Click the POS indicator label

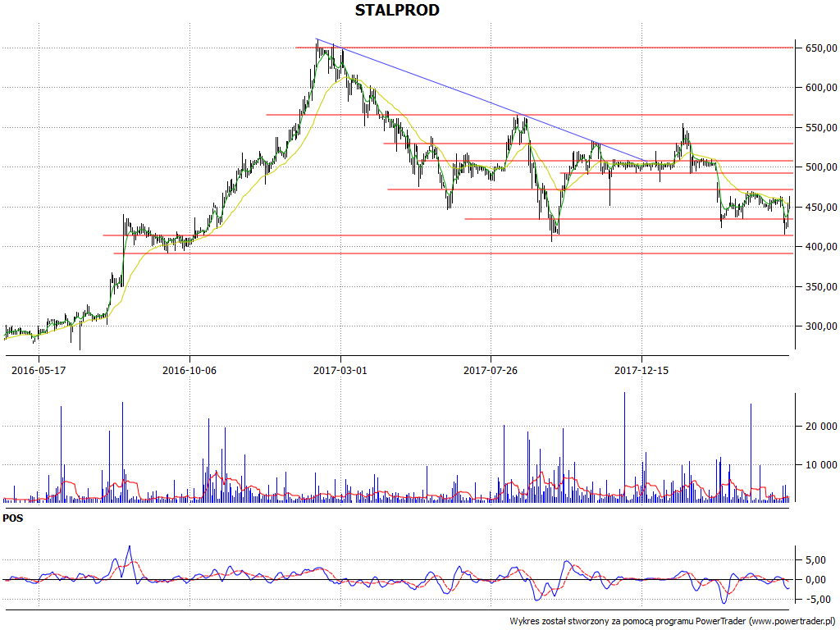click(x=13, y=518)
